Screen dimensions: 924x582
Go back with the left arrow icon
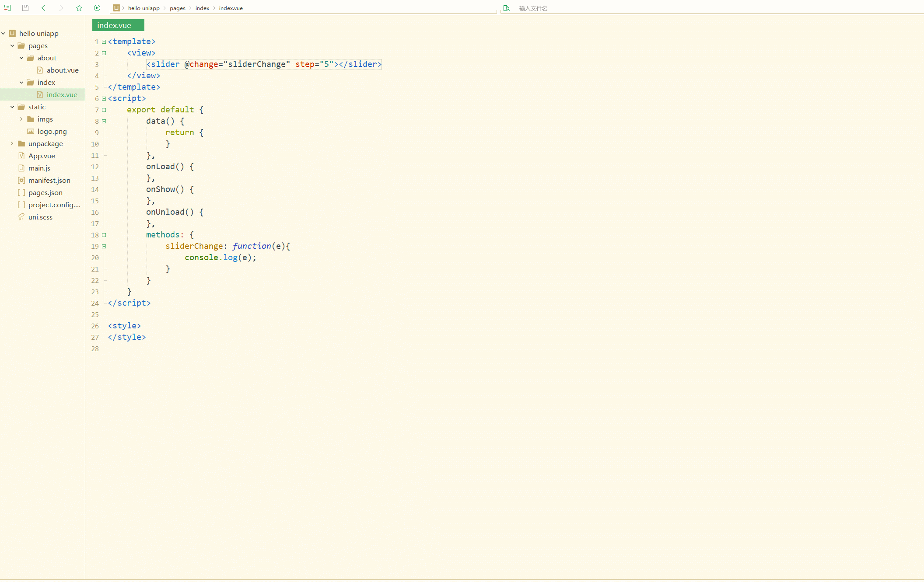pyautogui.click(x=43, y=8)
